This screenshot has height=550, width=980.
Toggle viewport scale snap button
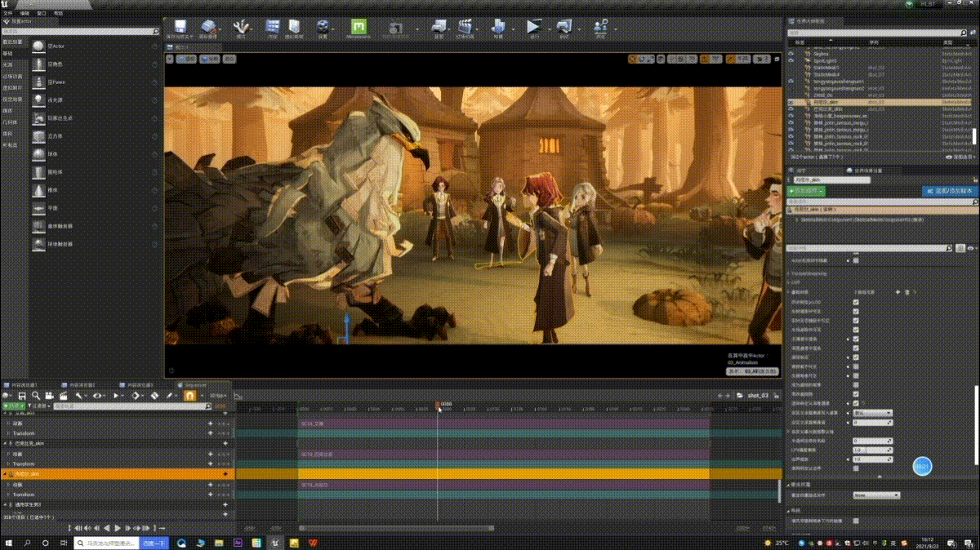coord(732,59)
